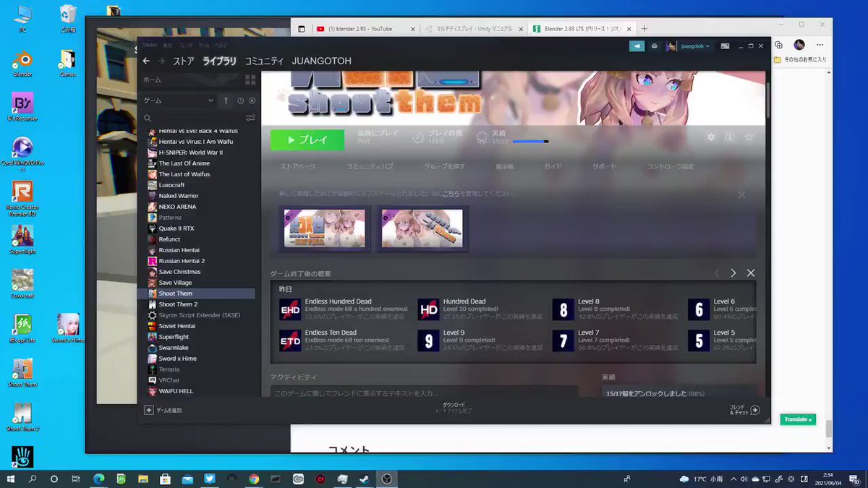Screen dimensions: 868x488
Task: Open Level 9 achievement icon
Action: point(428,341)
